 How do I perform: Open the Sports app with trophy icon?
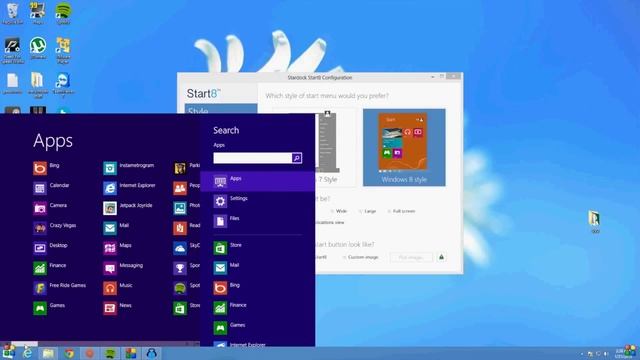[187, 268]
